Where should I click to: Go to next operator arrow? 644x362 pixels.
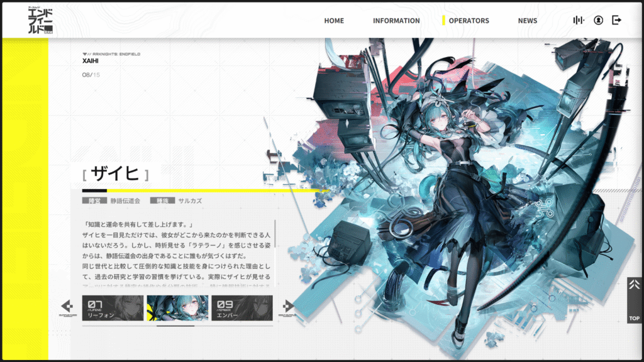(287, 307)
